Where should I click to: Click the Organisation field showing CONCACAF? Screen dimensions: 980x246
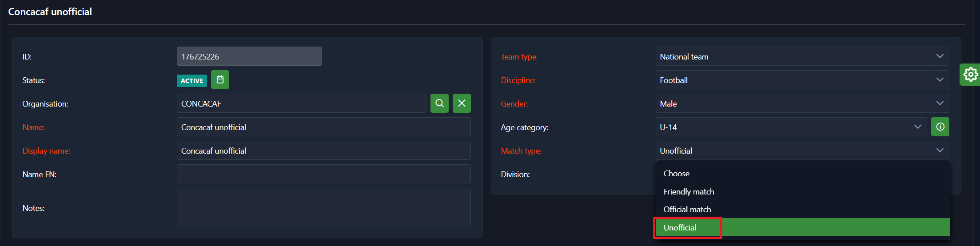click(x=301, y=103)
